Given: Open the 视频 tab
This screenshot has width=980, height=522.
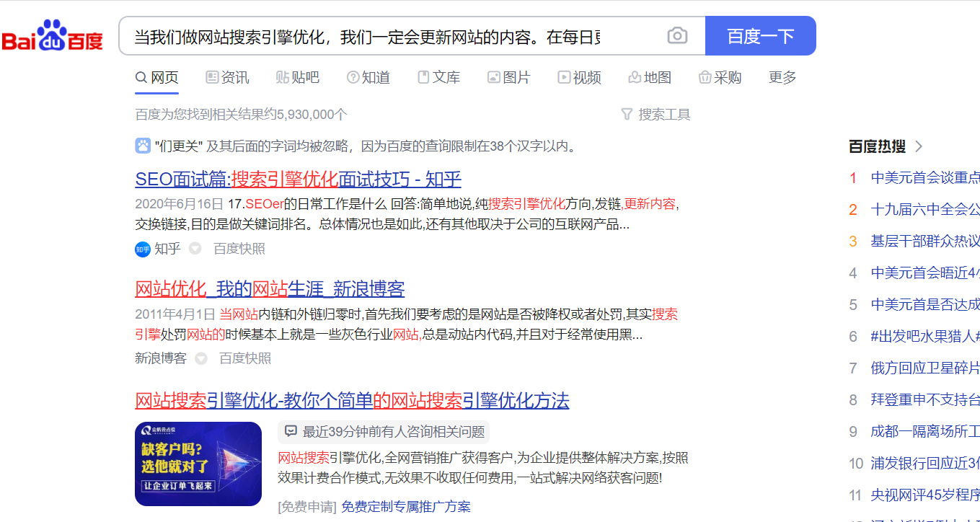Looking at the screenshot, I should (579, 77).
